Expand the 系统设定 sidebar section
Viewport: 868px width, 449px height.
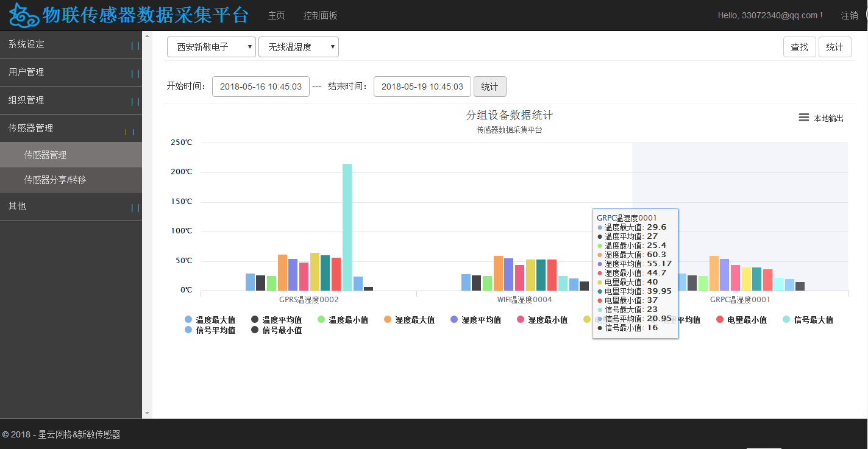26,44
